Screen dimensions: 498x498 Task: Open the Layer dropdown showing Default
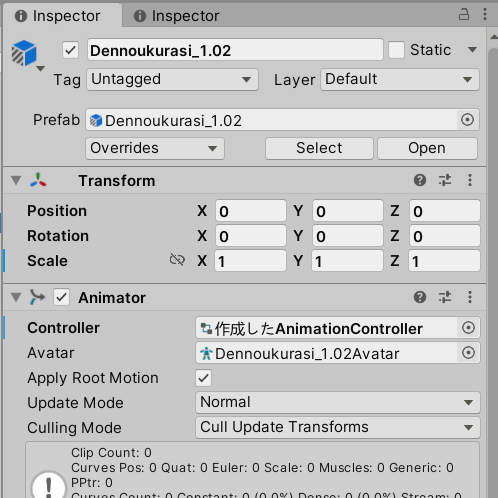400,79
